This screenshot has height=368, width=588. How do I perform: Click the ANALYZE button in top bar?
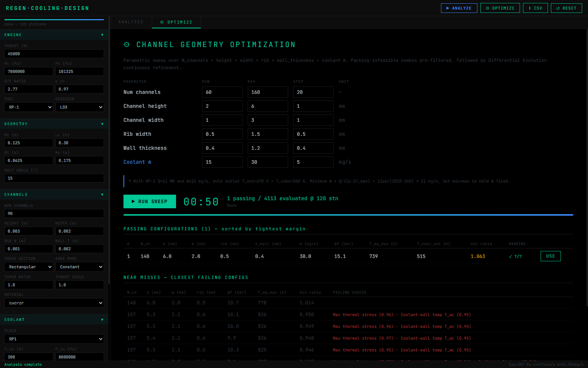point(459,8)
